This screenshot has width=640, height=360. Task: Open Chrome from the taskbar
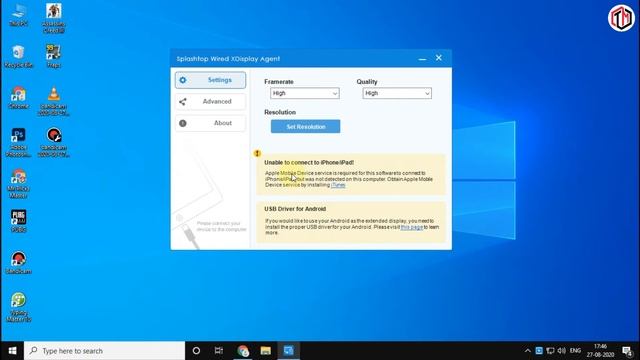click(243, 351)
